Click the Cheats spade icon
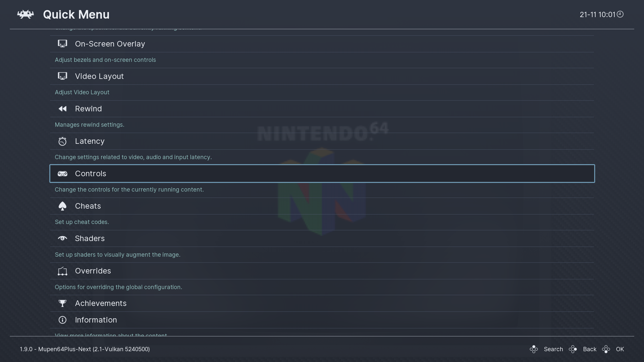 pyautogui.click(x=62, y=206)
